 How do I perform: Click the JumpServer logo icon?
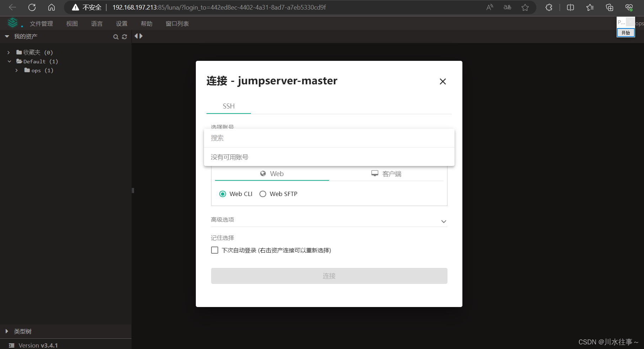(x=13, y=23)
